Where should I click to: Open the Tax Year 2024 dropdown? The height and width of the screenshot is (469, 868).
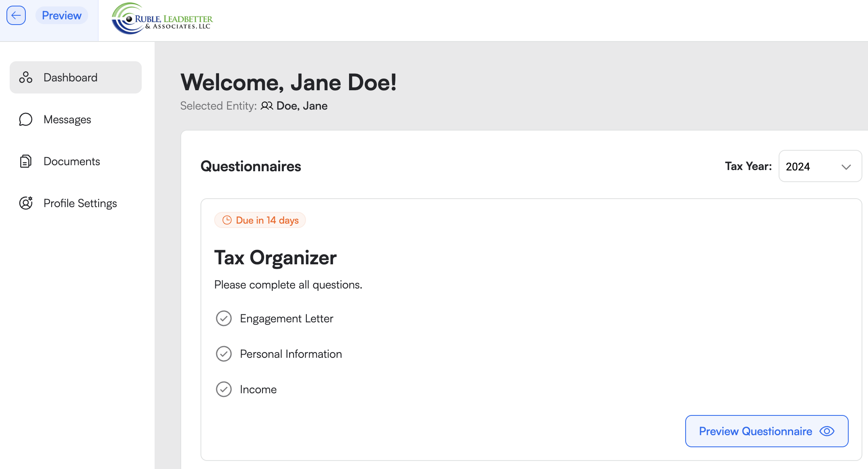(820, 166)
